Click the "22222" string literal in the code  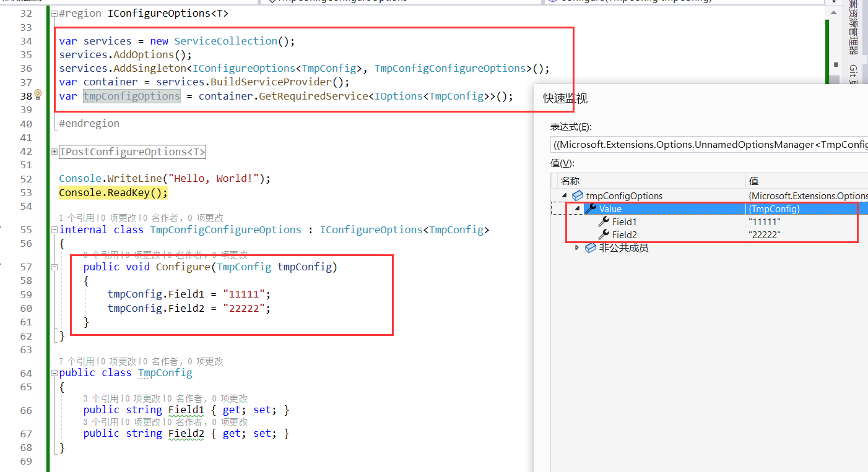pos(244,308)
